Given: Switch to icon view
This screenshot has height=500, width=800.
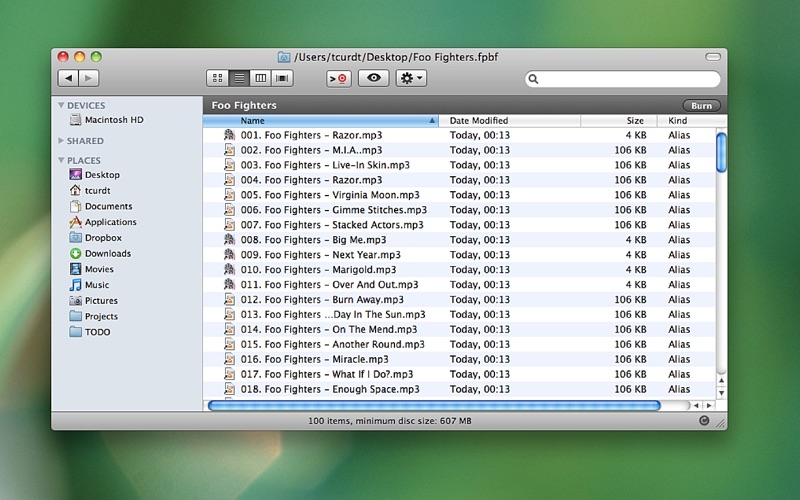Looking at the screenshot, I should 218,78.
